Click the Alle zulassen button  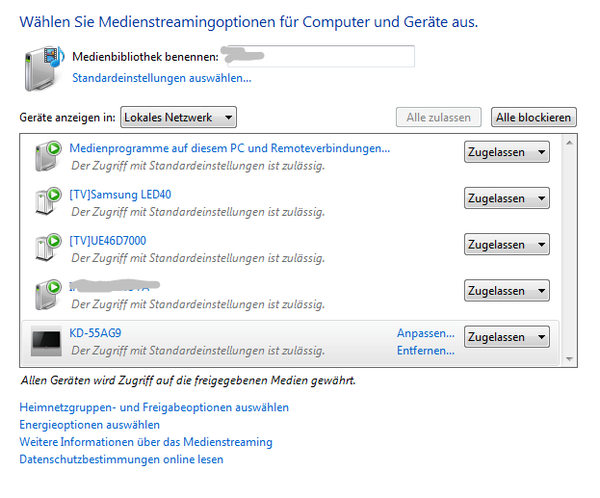click(439, 118)
